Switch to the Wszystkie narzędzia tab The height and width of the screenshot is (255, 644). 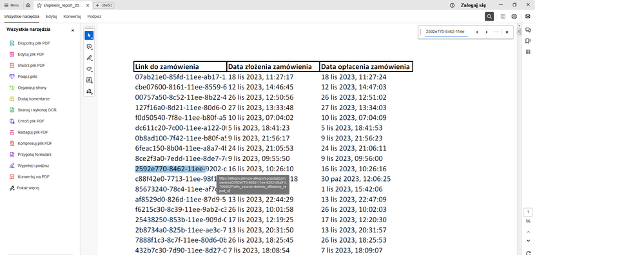(22, 16)
